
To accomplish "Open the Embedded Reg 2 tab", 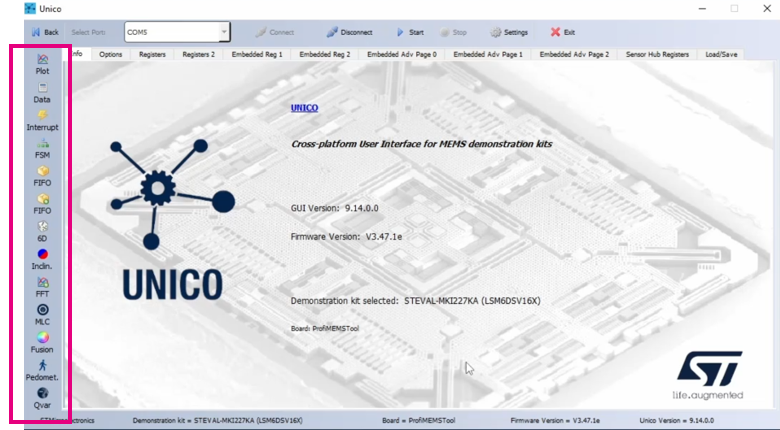I will (x=325, y=54).
